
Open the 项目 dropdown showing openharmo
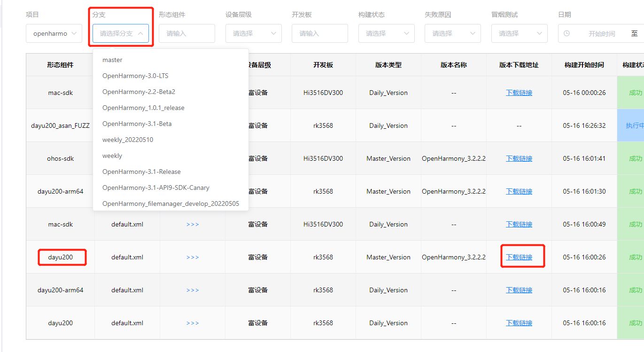click(54, 33)
